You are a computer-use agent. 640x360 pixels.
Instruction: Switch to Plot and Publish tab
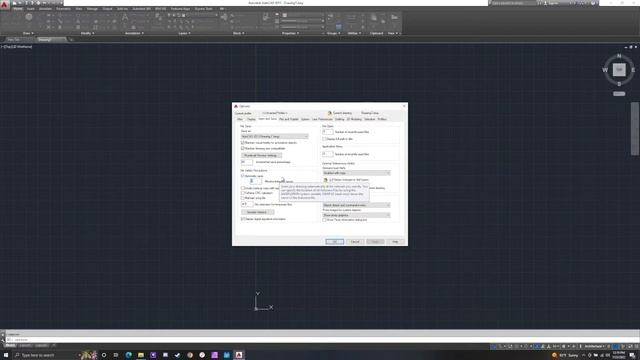coord(289,119)
